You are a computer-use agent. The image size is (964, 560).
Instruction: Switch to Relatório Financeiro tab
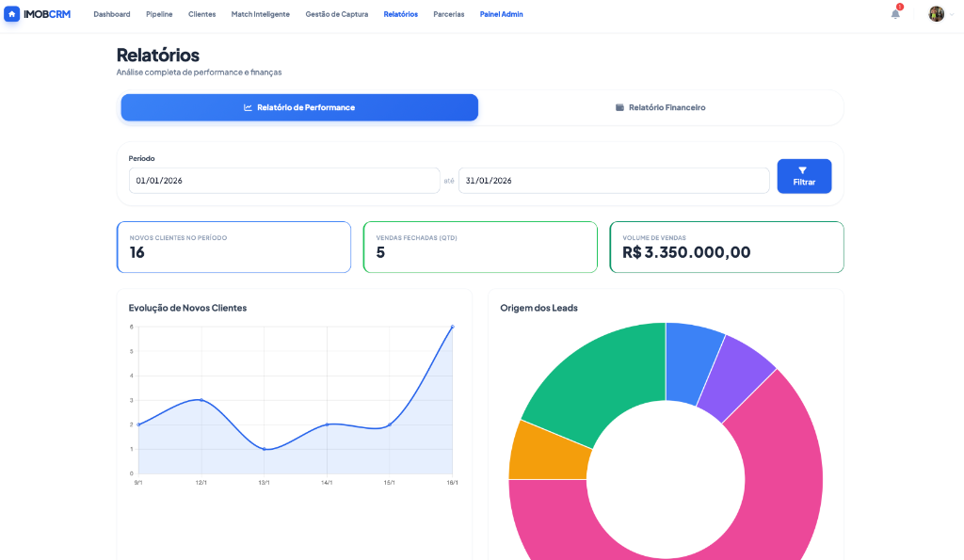(666, 107)
